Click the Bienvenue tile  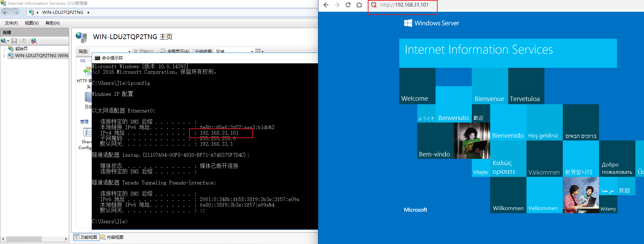click(490, 86)
